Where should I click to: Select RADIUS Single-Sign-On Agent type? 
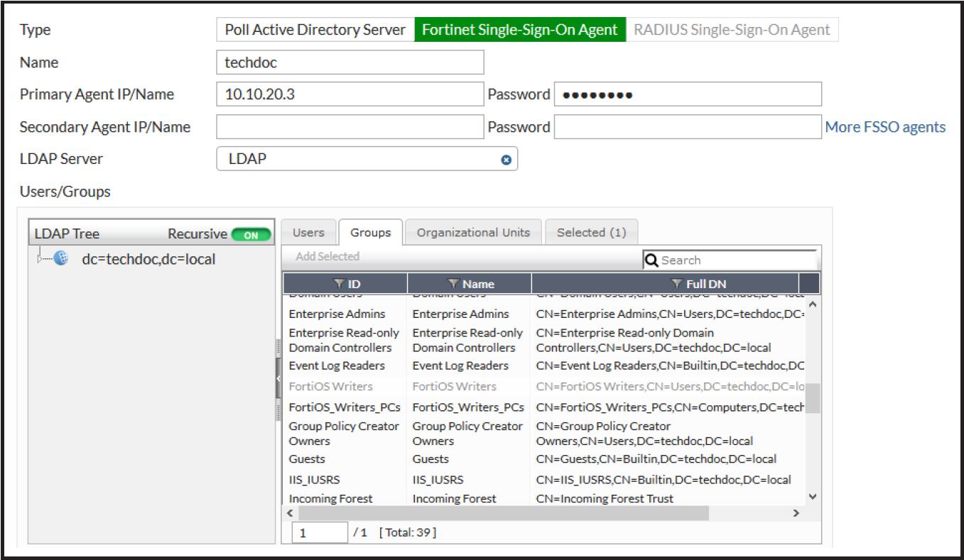click(x=732, y=30)
